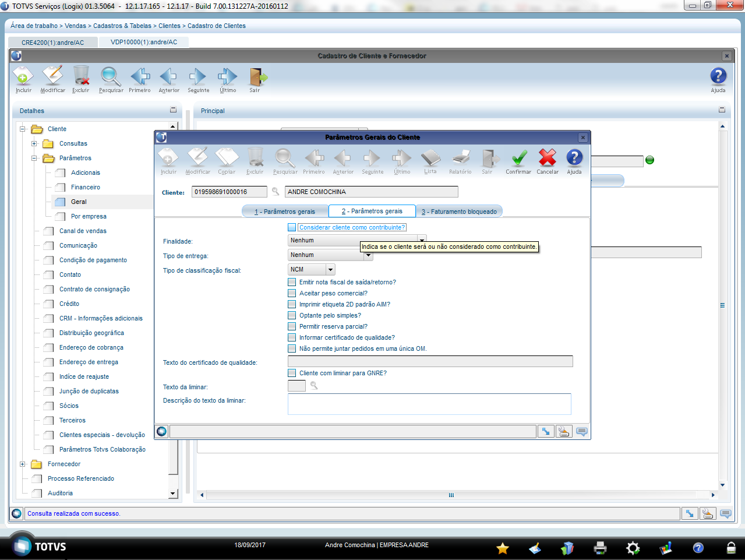The image size is (745, 560).
Task: Go to Seguinte record in main toolbar
Action: (198, 80)
